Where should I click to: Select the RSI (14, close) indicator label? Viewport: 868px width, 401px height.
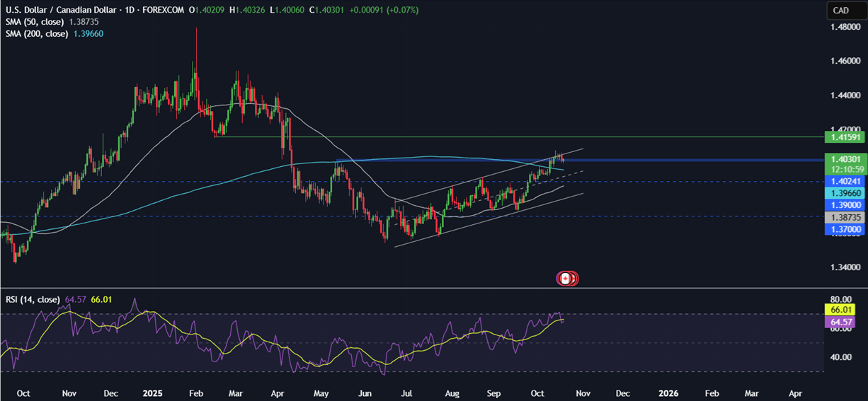pyautogui.click(x=33, y=299)
